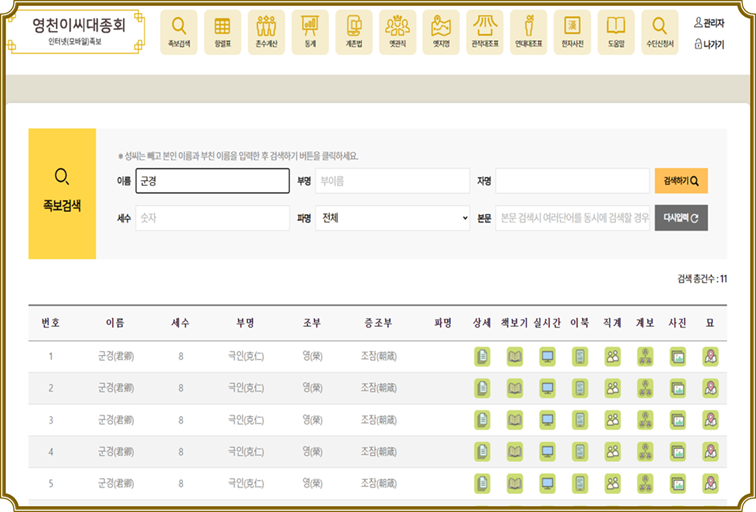This screenshot has width=756, height=512.
Task: Click the 사진 photo icon in row 1
Action: coord(678,357)
